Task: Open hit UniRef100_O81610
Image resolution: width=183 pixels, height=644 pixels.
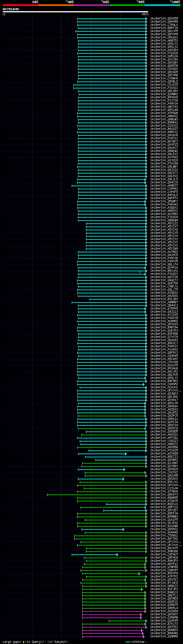Action: point(164,37)
